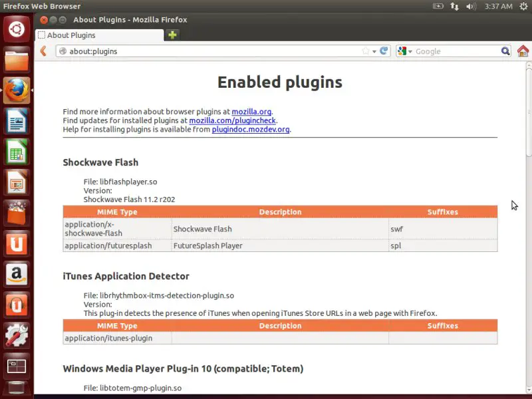
Task: Click the application/futuresplash cell
Action: (x=118, y=245)
